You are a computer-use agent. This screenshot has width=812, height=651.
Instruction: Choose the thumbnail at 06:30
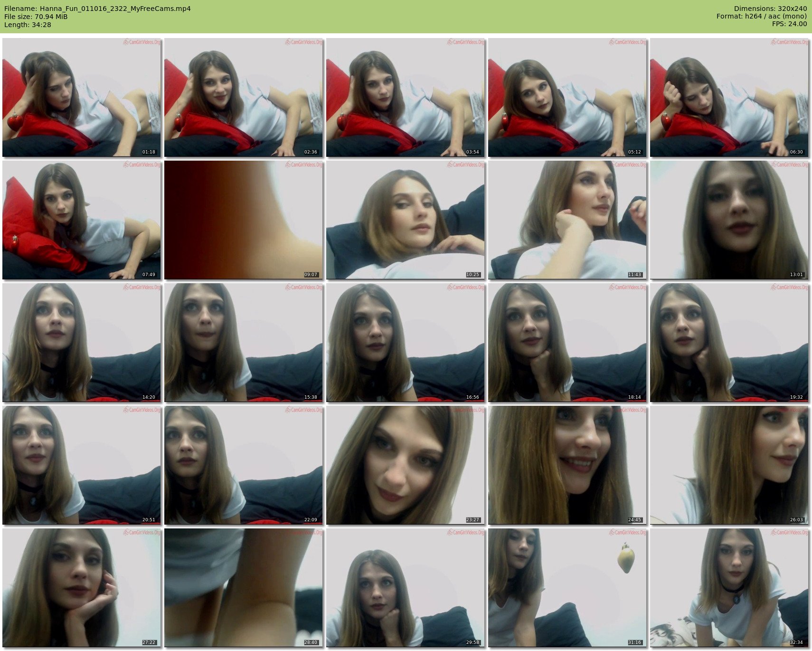729,97
